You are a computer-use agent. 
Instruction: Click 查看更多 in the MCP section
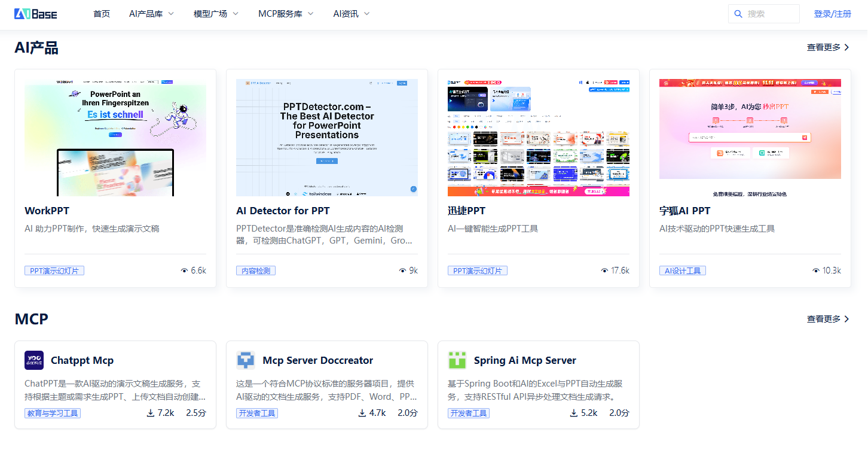[x=824, y=319]
